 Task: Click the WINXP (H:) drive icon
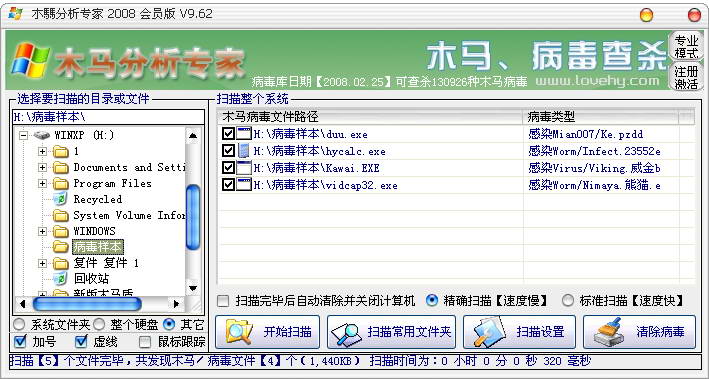[x=42, y=135]
